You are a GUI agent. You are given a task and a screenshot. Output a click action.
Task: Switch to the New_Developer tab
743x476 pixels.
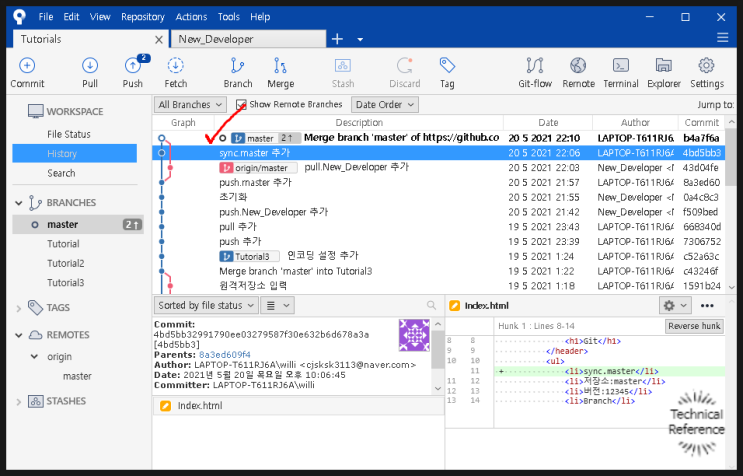pyautogui.click(x=248, y=39)
